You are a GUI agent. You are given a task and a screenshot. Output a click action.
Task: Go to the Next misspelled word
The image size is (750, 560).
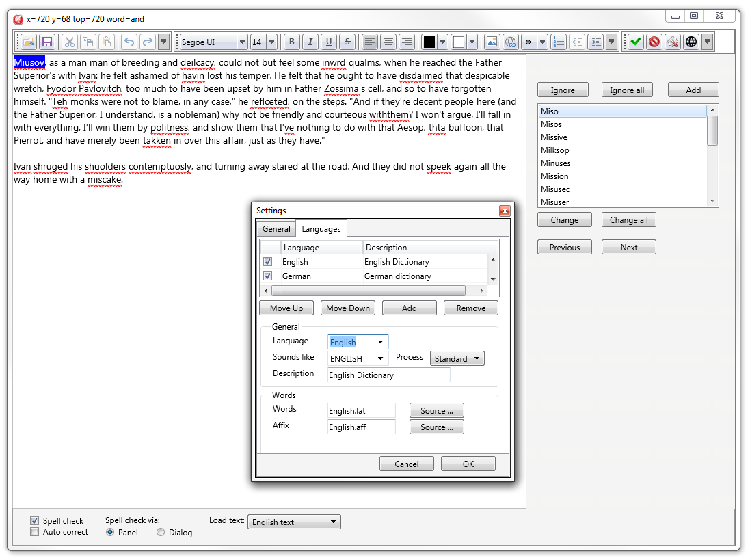pos(628,248)
